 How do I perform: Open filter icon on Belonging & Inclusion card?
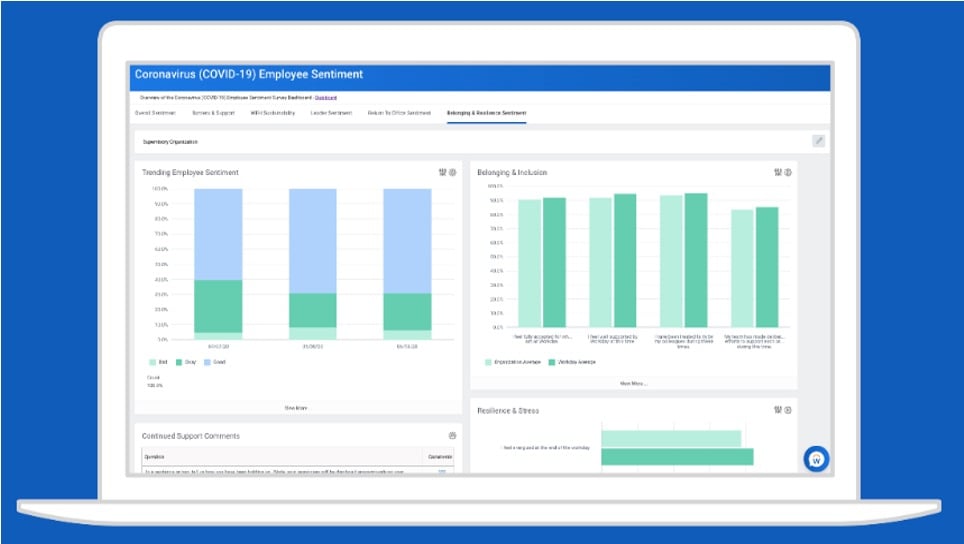(778, 173)
